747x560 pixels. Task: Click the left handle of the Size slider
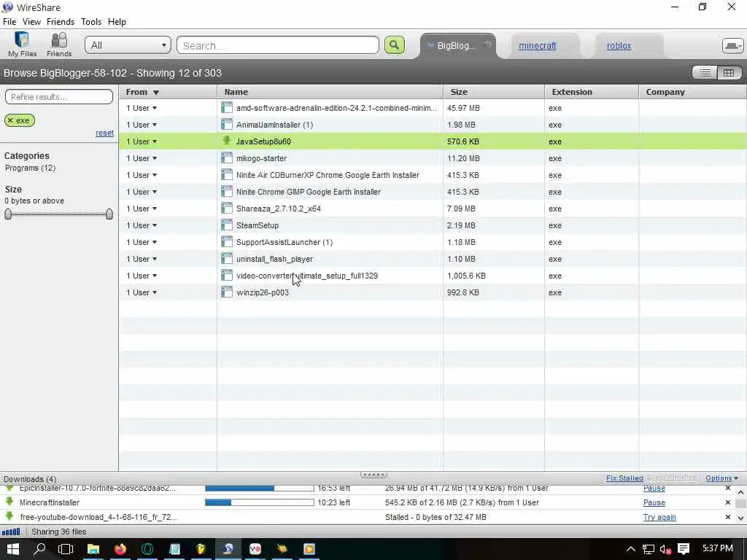[x=8, y=214]
